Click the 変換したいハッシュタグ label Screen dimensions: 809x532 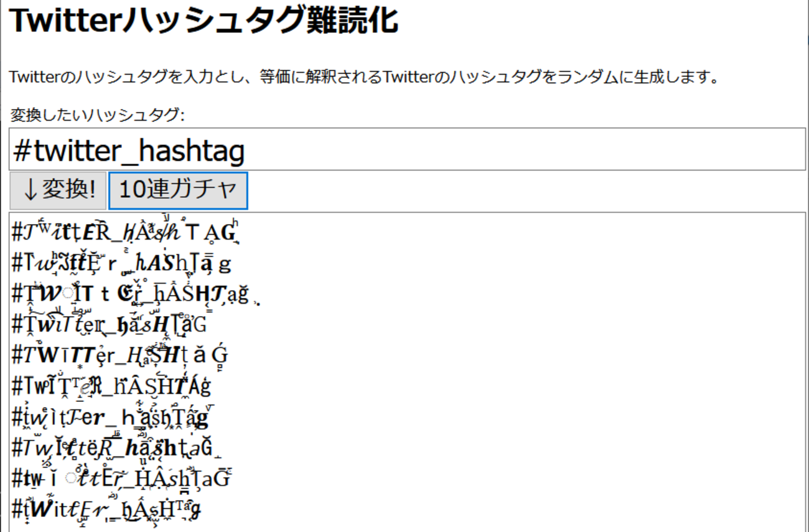pos(97,114)
